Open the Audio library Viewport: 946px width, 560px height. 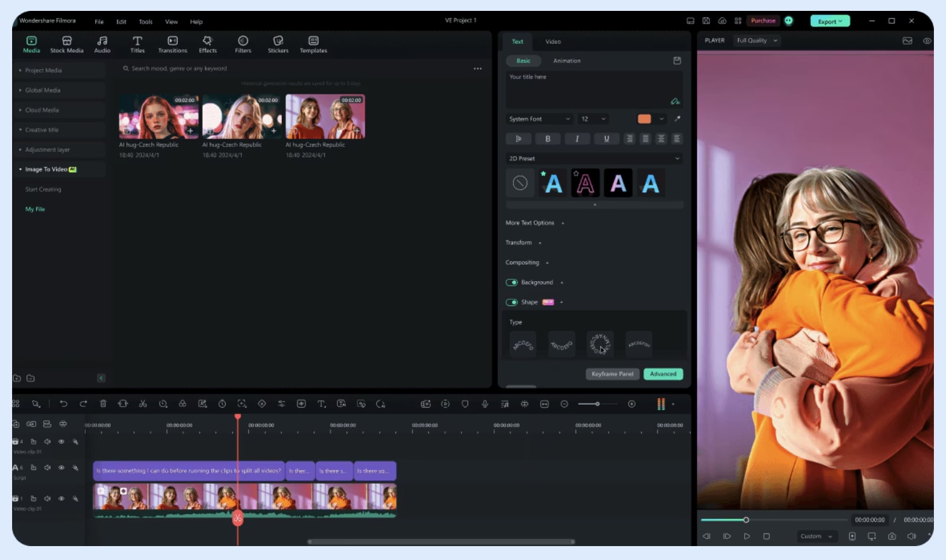click(102, 44)
